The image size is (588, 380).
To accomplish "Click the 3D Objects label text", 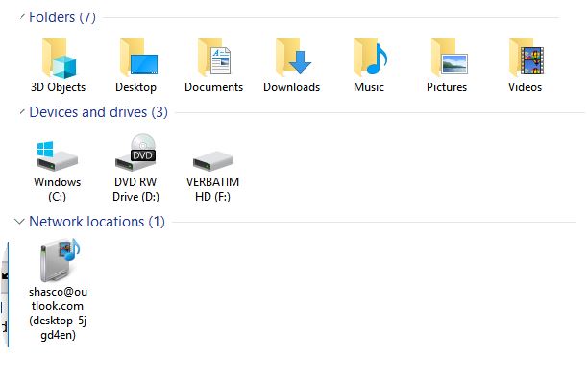I will click(58, 87).
